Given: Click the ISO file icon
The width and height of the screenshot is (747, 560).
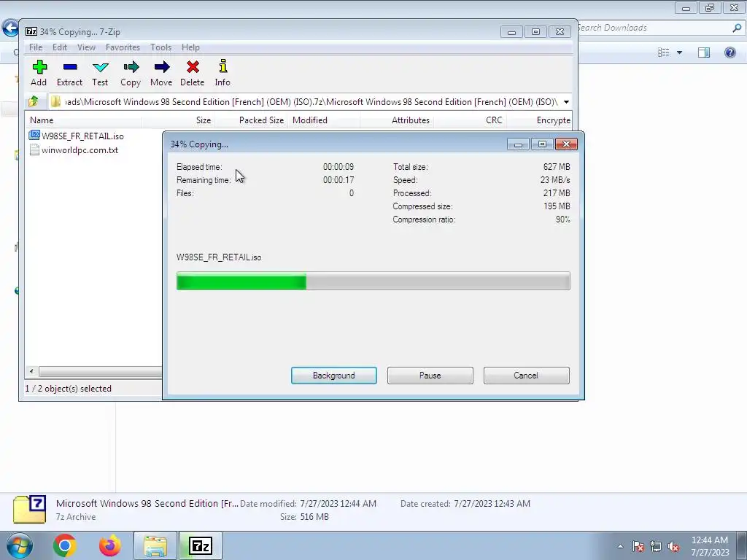Looking at the screenshot, I should click(34, 136).
